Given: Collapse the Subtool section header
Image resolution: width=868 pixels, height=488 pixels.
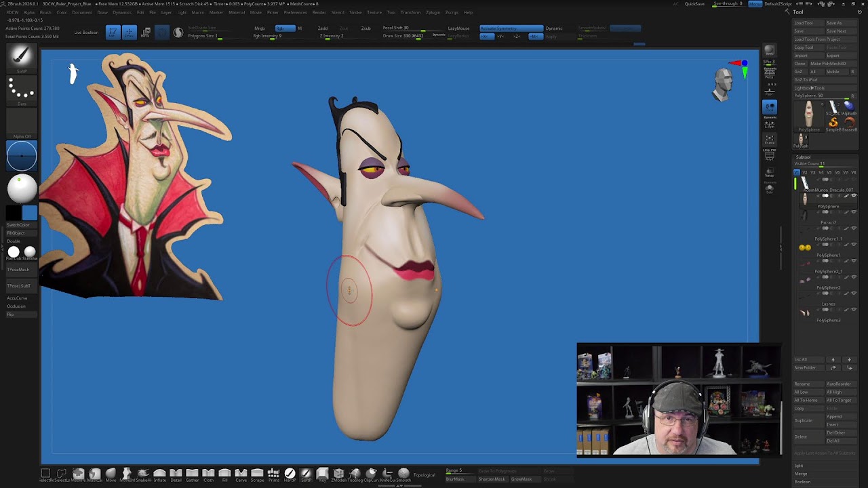Looking at the screenshot, I should [803, 157].
